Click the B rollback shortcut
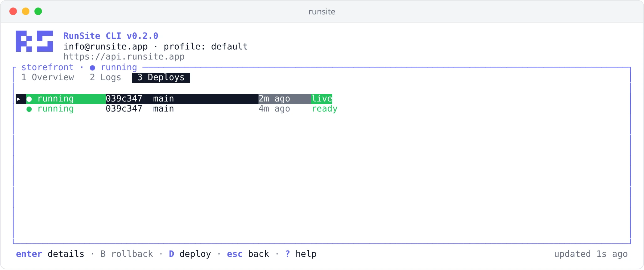This screenshot has width=644, height=270. (x=127, y=254)
